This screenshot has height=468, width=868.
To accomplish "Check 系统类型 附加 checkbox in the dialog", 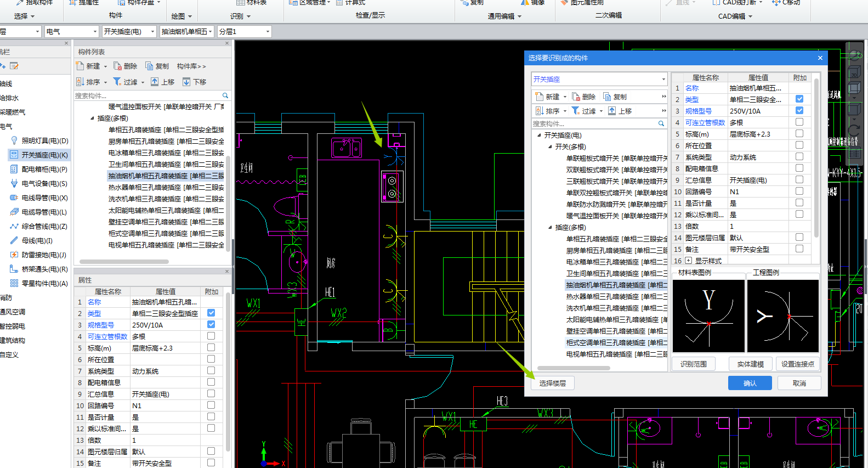I will pyautogui.click(x=799, y=157).
